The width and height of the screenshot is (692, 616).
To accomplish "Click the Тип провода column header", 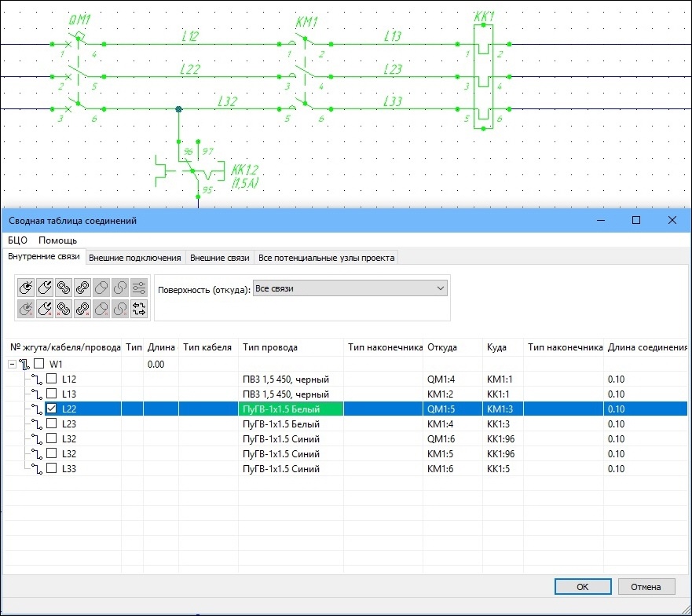I will [269, 347].
